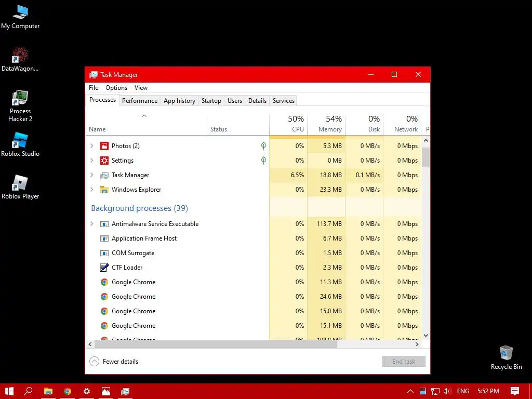532x399 pixels.
Task: Click the vertical scrollbar up arrow
Action: click(x=426, y=140)
